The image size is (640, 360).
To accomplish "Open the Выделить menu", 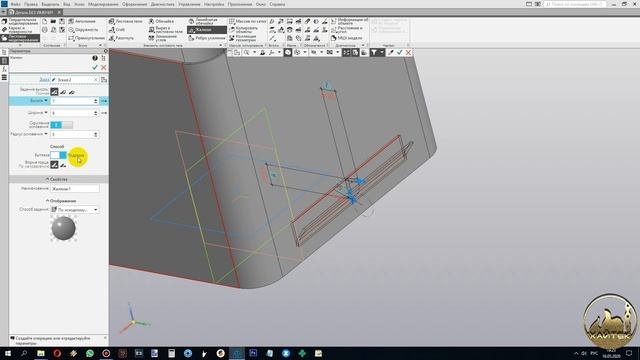I will 50,4.
